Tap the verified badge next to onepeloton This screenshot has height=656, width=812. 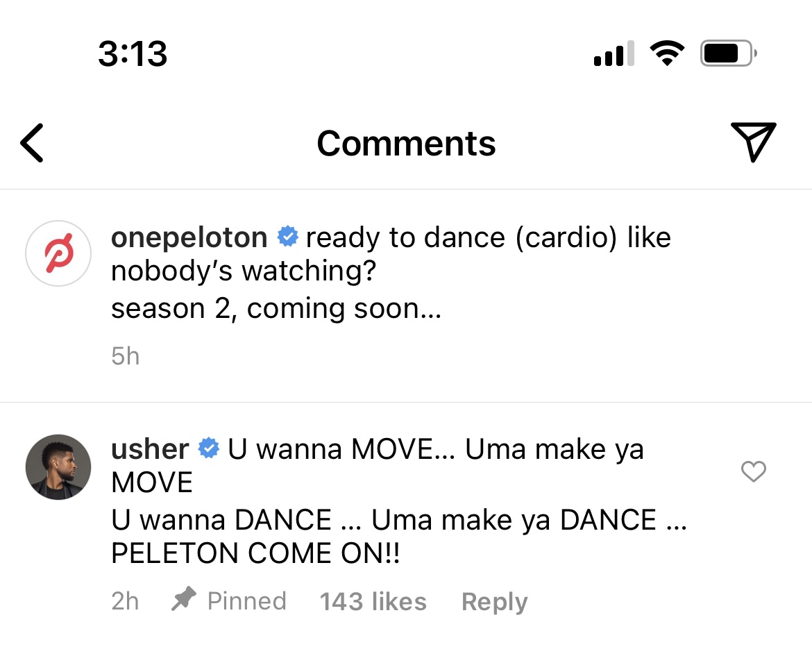287,237
